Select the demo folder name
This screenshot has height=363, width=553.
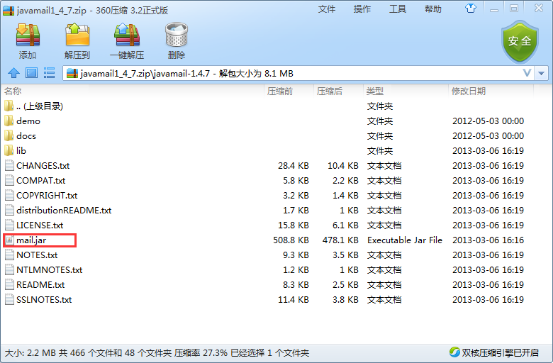coord(28,121)
